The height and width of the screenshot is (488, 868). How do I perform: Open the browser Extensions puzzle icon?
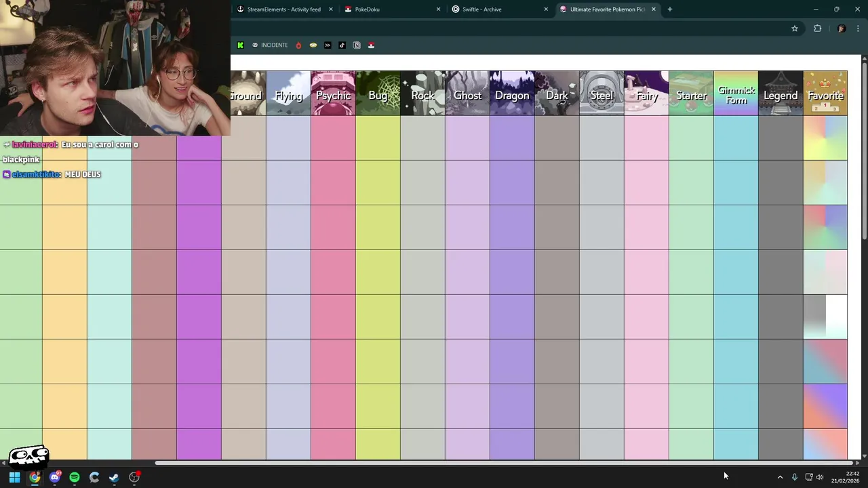point(817,28)
